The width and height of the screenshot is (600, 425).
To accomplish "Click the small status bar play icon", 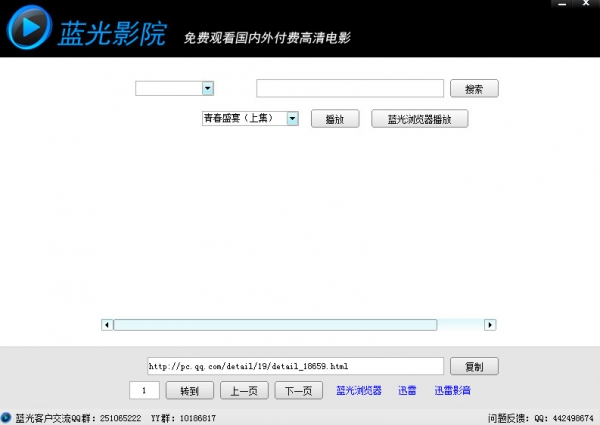I will pos(6,418).
